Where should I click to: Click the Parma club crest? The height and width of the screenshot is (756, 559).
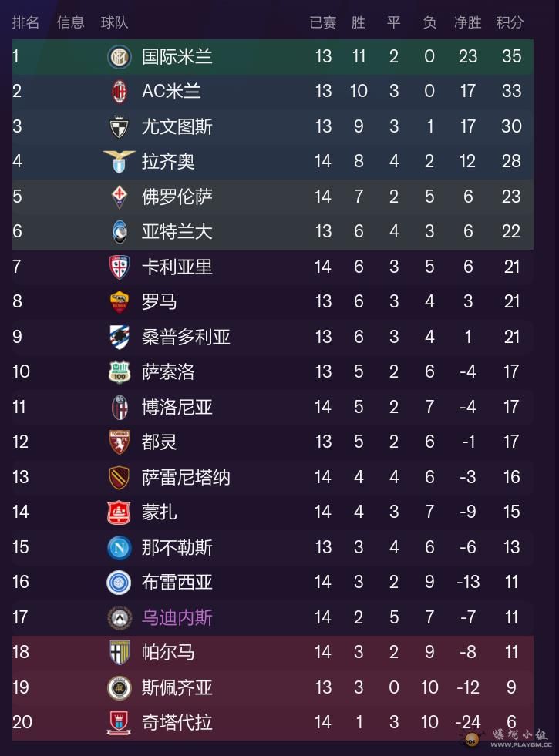pyautogui.click(x=119, y=652)
